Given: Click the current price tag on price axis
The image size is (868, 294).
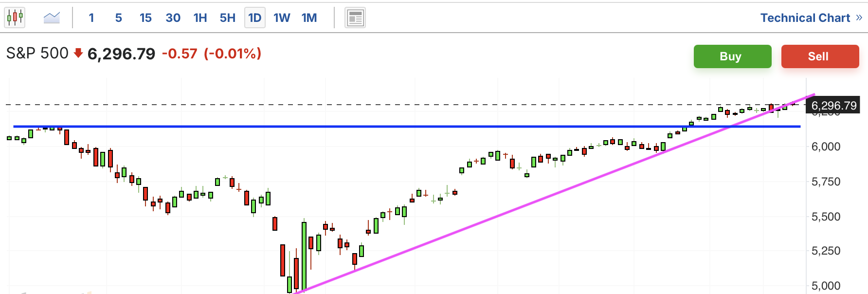Looking at the screenshot, I should (833, 106).
